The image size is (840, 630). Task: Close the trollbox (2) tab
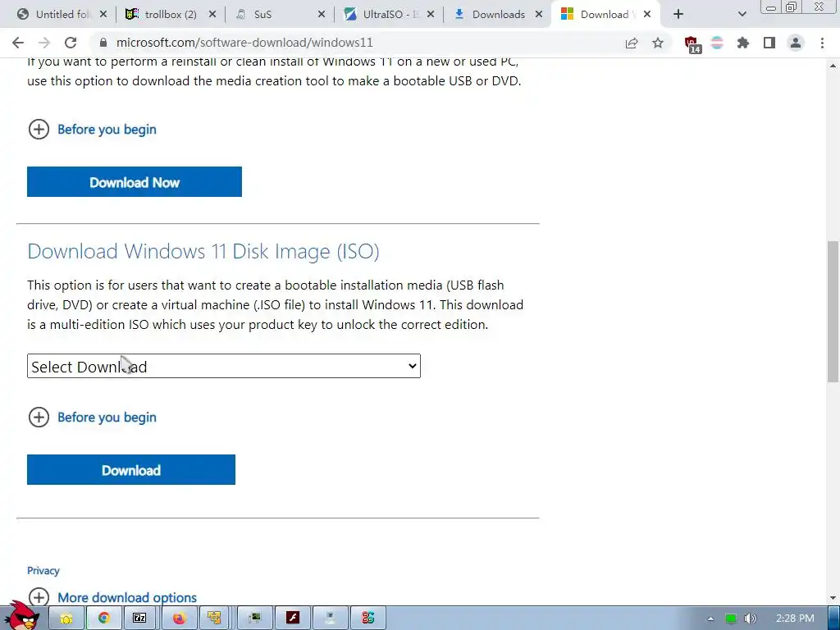click(212, 15)
